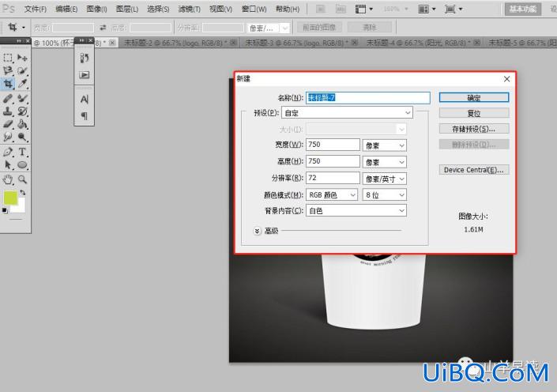Select the Zoom magnifier tool

coord(22,179)
